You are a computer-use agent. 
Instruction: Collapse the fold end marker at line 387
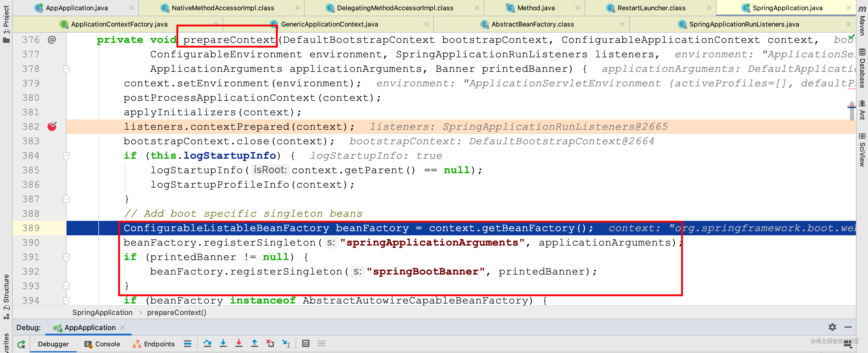pyautogui.click(x=66, y=199)
